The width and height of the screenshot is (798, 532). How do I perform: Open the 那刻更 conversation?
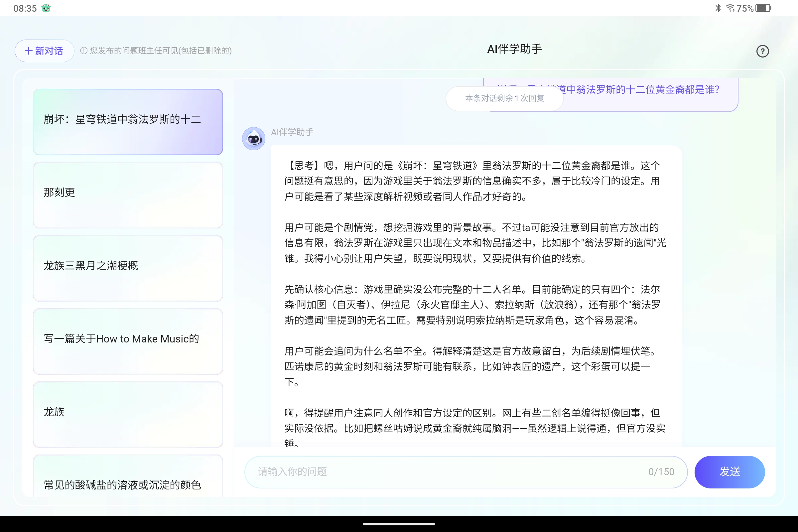pyautogui.click(x=128, y=195)
